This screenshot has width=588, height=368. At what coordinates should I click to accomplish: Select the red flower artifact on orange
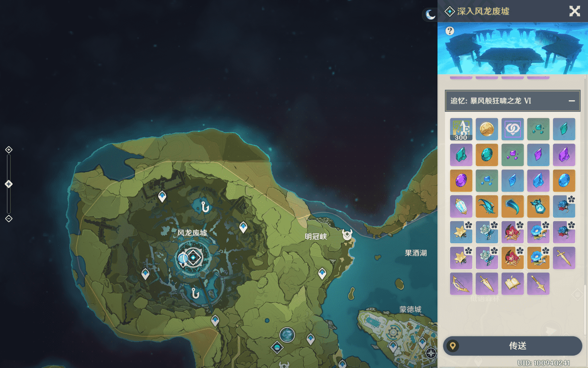[512, 258]
